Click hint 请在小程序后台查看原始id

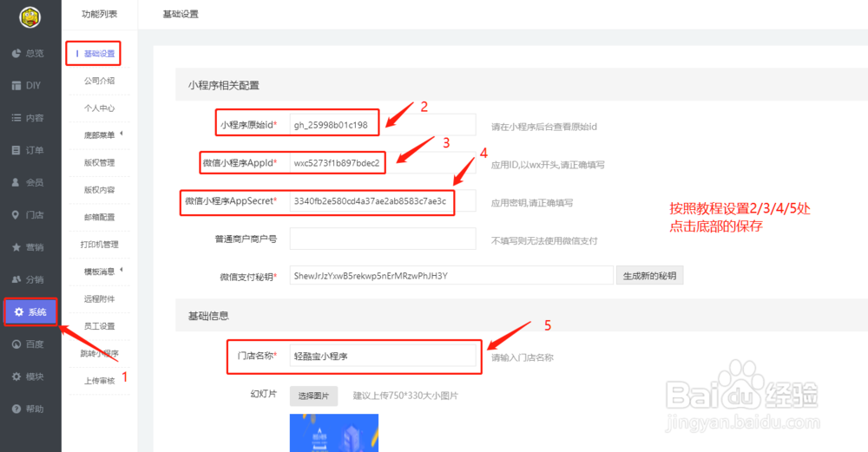pos(544,127)
